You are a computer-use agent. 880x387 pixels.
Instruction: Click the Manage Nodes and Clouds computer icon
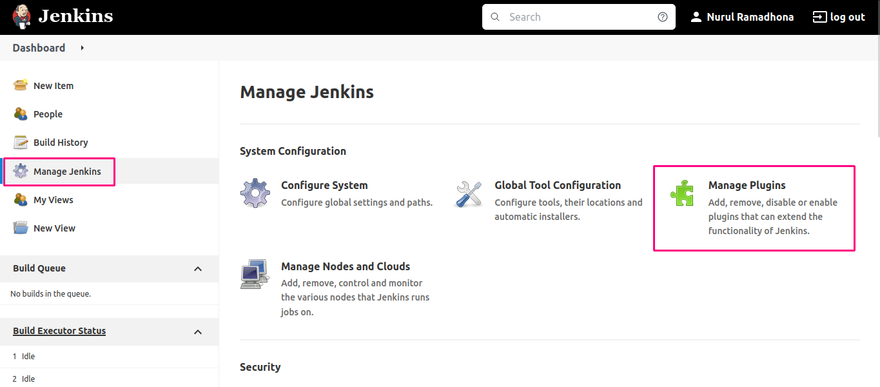(x=255, y=274)
